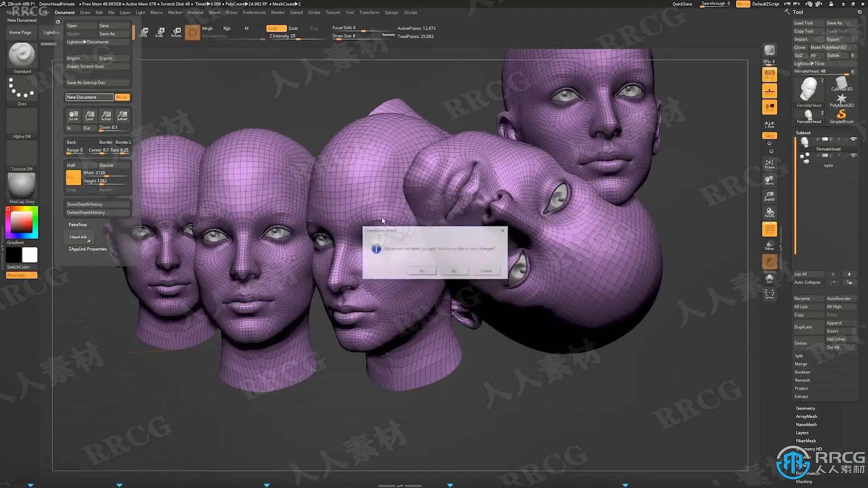This screenshot has width=868, height=488.
Task: Click No in the document dialog
Action: click(x=454, y=271)
